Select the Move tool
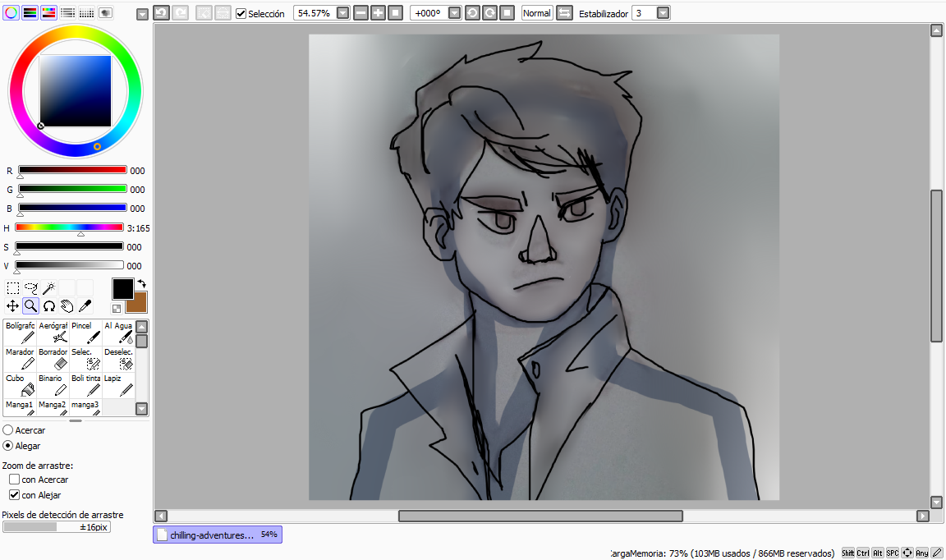 pyautogui.click(x=12, y=306)
